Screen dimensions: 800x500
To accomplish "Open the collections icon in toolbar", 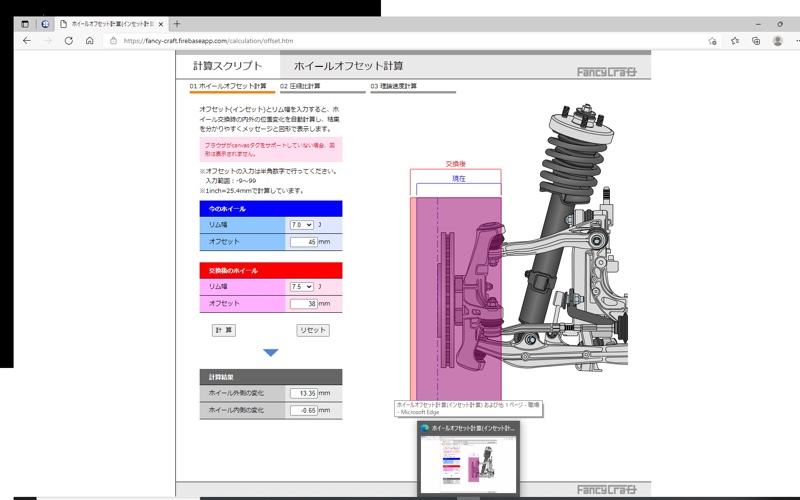I will point(756,41).
